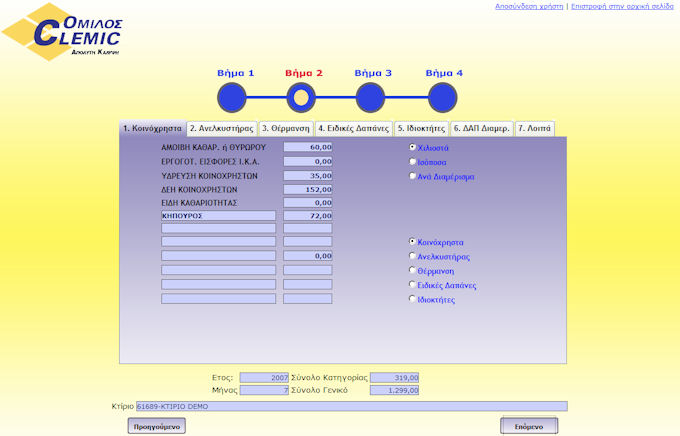Open the 7. Λοιπά tab
Screen dimensions: 680x436
(x=534, y=128)
